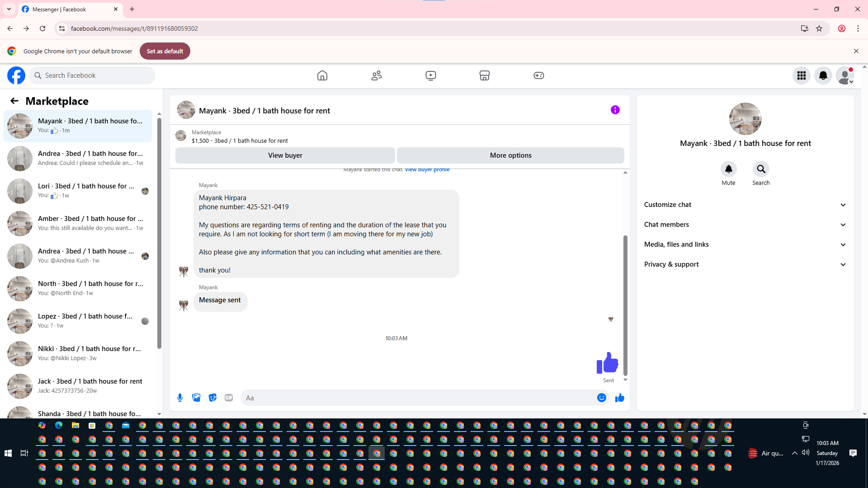Attach a photo using image icon
Screen dimensions: 868x488
[196, 398]
